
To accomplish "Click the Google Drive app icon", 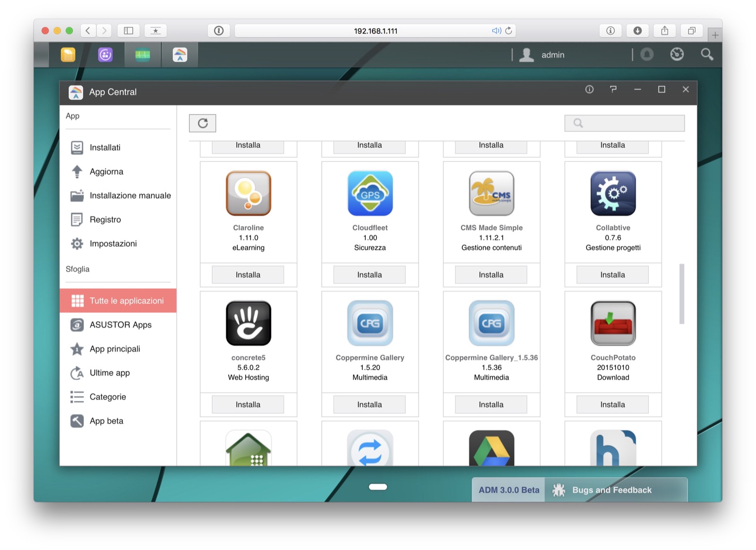I will (x=491, y=448).
